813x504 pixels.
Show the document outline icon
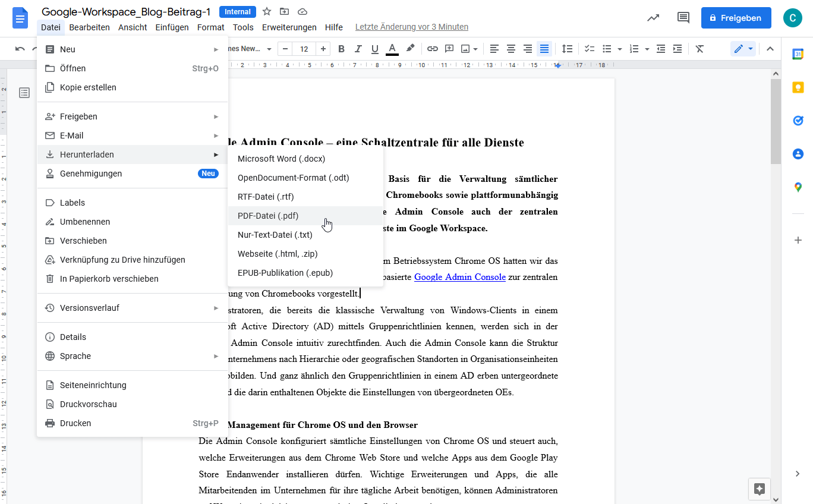[x=24, y=93]
